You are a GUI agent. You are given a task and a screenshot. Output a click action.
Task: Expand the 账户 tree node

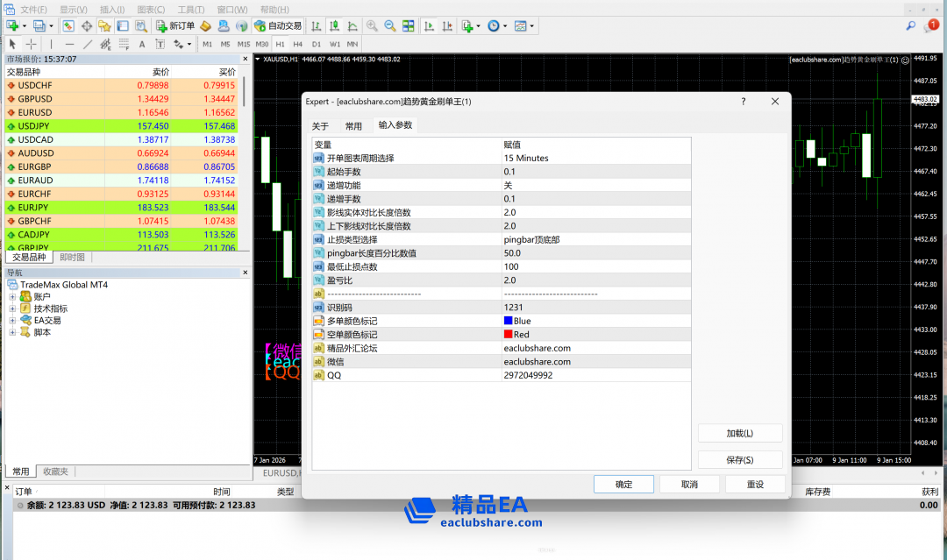[12, 297]
